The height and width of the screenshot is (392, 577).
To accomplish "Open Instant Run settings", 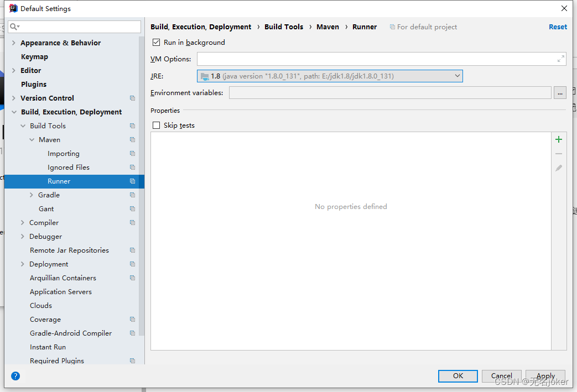I will (x=48, y=347).
